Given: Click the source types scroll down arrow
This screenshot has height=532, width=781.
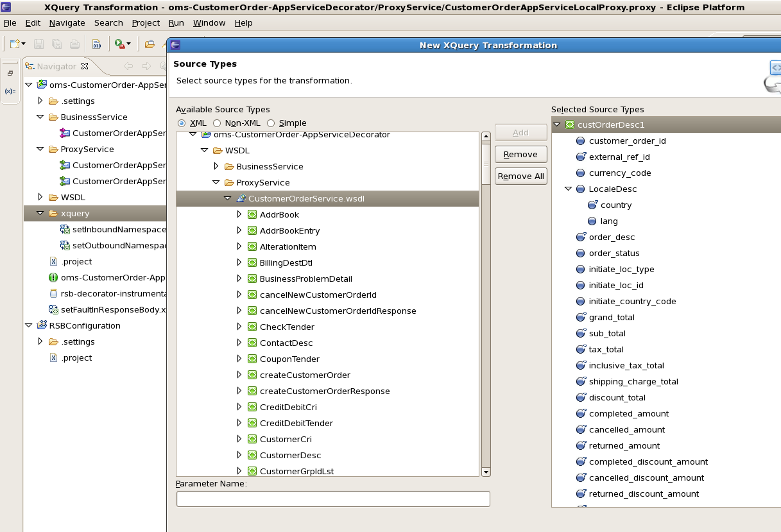Looking at the screenshot, I should point(486,472).
